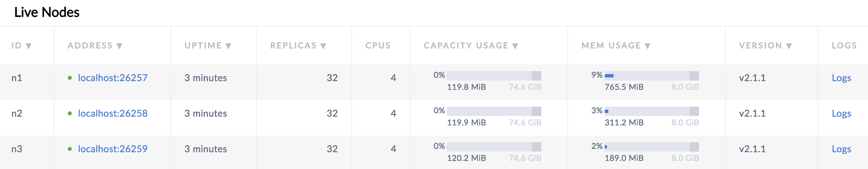
Task: Open node address localhost:26257
Action: tap(113, 78)
